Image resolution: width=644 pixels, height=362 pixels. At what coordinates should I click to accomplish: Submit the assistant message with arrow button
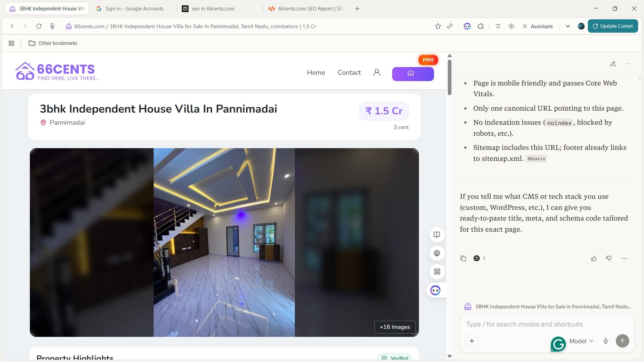coord(622,341)
